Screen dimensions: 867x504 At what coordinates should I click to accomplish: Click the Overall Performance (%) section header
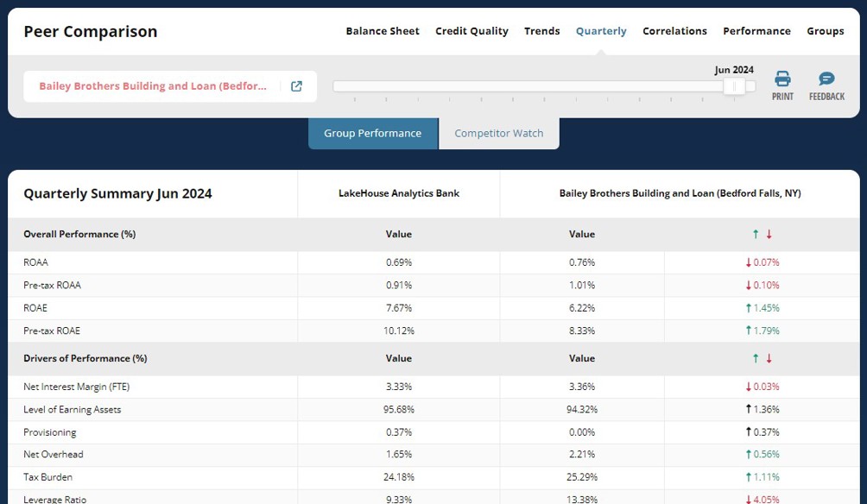pos(79,235)
